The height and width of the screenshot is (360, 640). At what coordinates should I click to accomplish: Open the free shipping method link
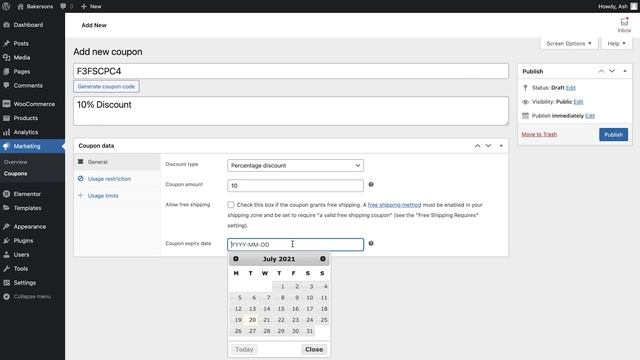[394, 205]
